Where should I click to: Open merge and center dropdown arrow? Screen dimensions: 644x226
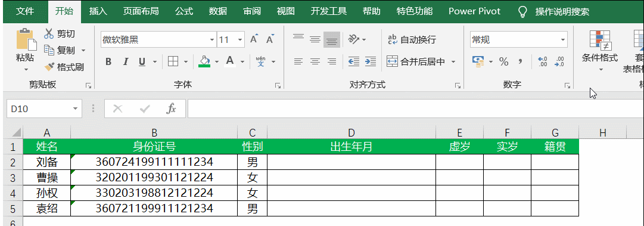[x=453, y=61]
